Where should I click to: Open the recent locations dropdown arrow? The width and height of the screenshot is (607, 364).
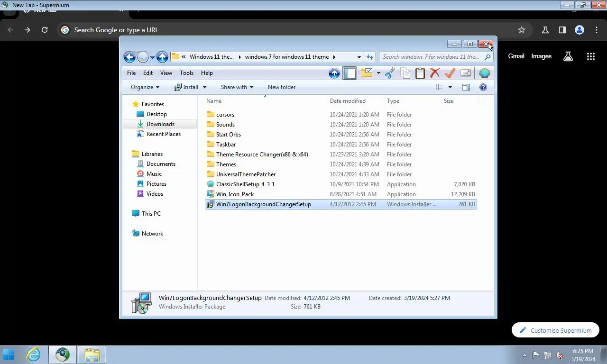point(152,57)
